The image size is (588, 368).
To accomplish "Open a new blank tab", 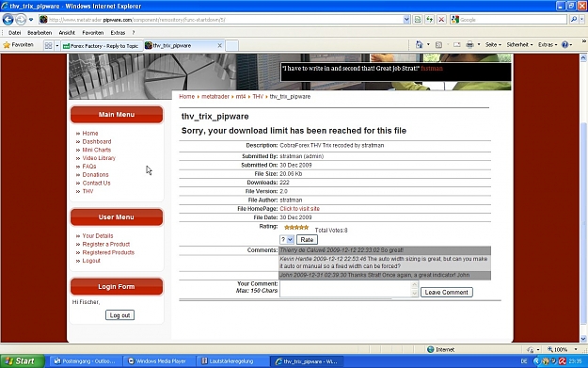I will click(x=231, y=45).
